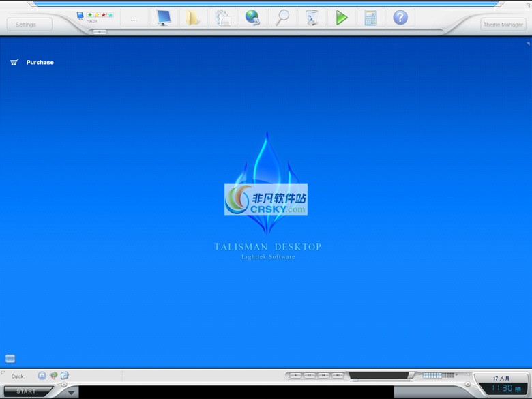
Task: Click the Purchase shopping cart icon
Action: (14, 63)
